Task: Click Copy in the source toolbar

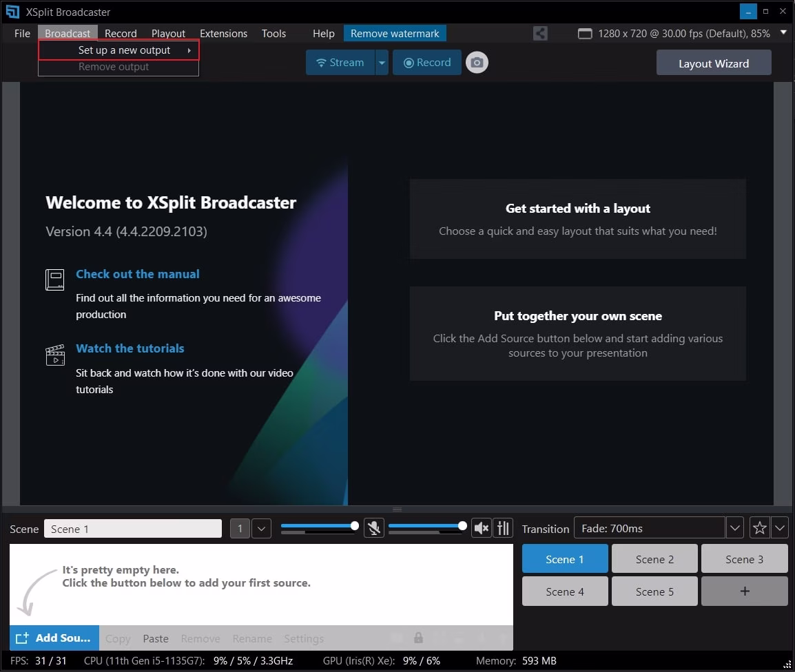Action: coord(118,638)
